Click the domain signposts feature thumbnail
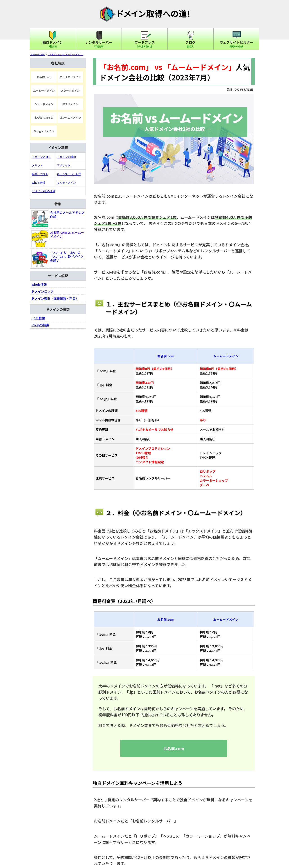 pyautogui.click(x=40, y=258)
